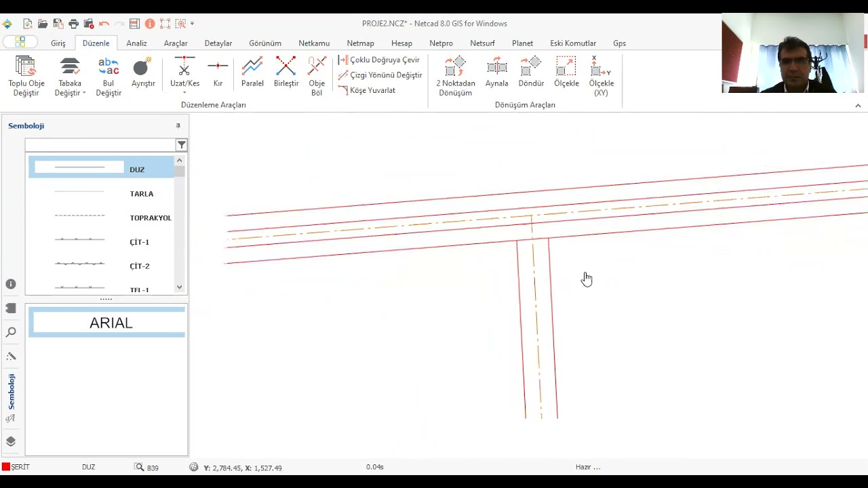Switch to the Netsurf tab
This screenshot has width=868, height=488.
click(483, 43)
